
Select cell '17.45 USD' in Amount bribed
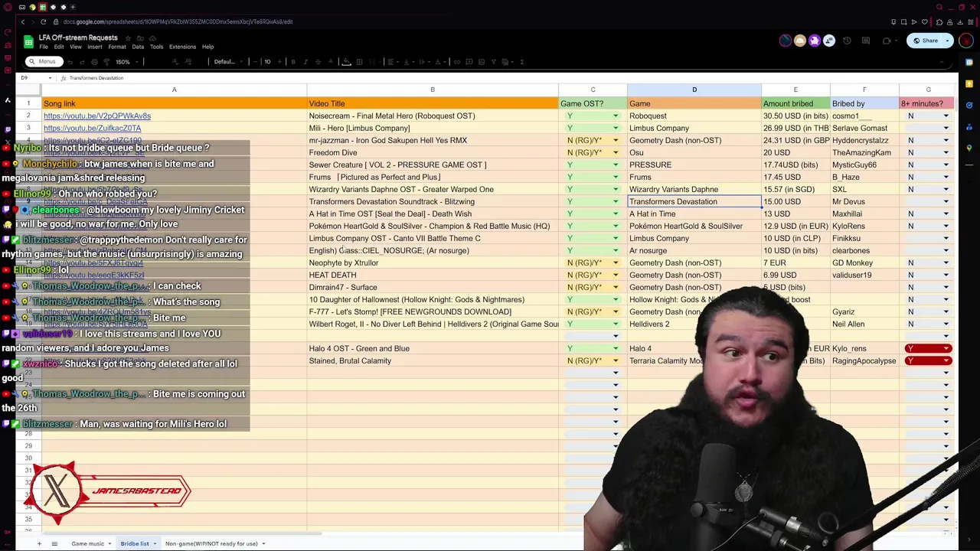[x=795, y=177]
